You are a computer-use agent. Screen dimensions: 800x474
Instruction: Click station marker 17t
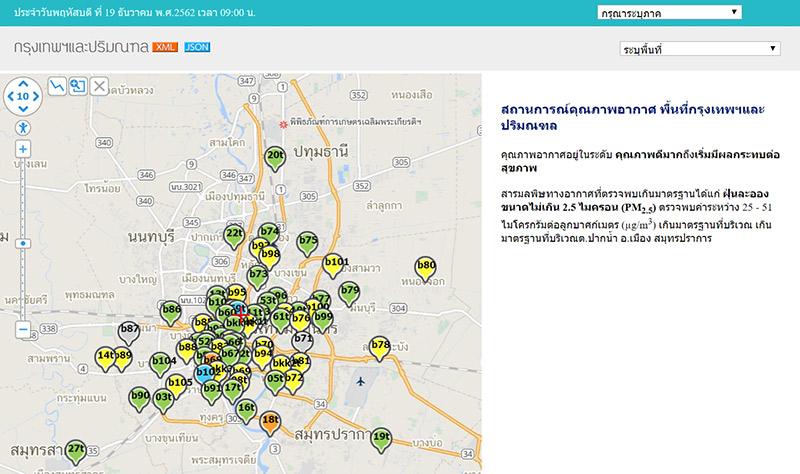coord(233,391)
